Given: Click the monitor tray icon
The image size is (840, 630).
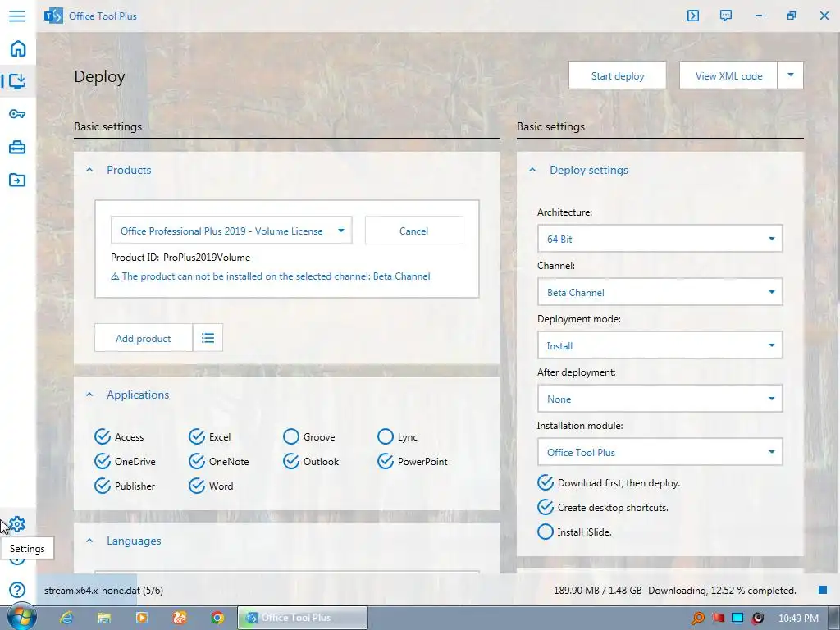Looking at the screenshot, I should (x=737, y=619).
